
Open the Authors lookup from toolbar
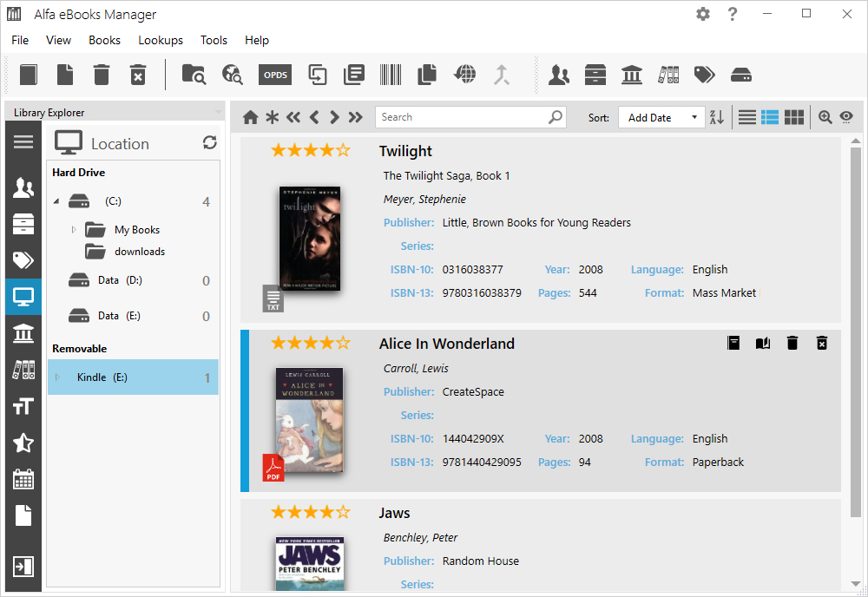pyautogui.click(x=558, y=75)
